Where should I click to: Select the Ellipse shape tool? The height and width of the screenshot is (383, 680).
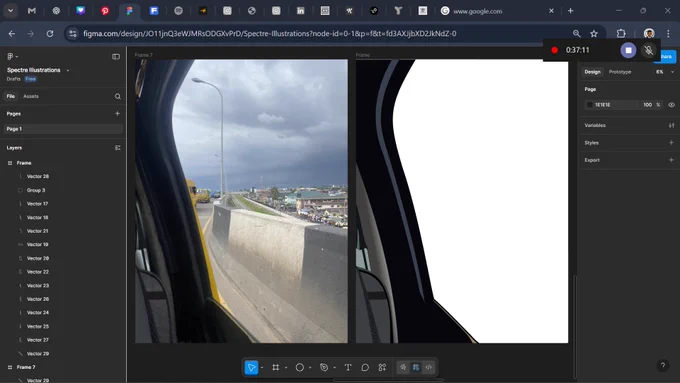click(300, 367)
